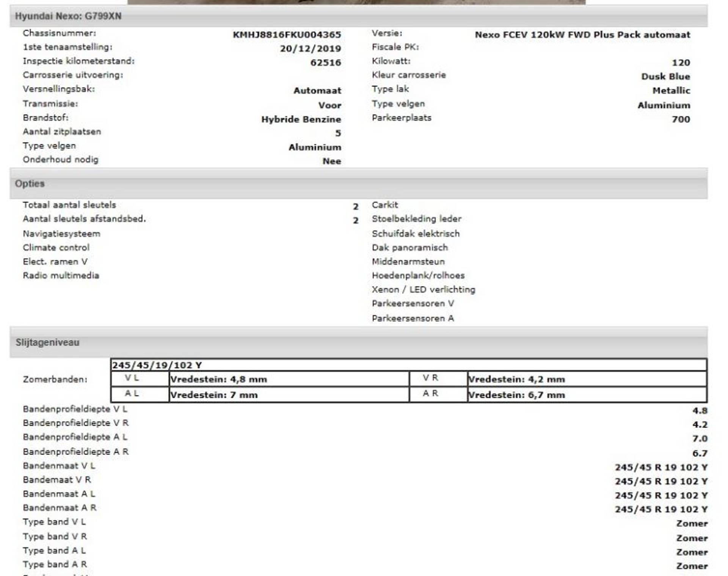Click the Xenon / LED verlichting option

[x=423, y=290]
